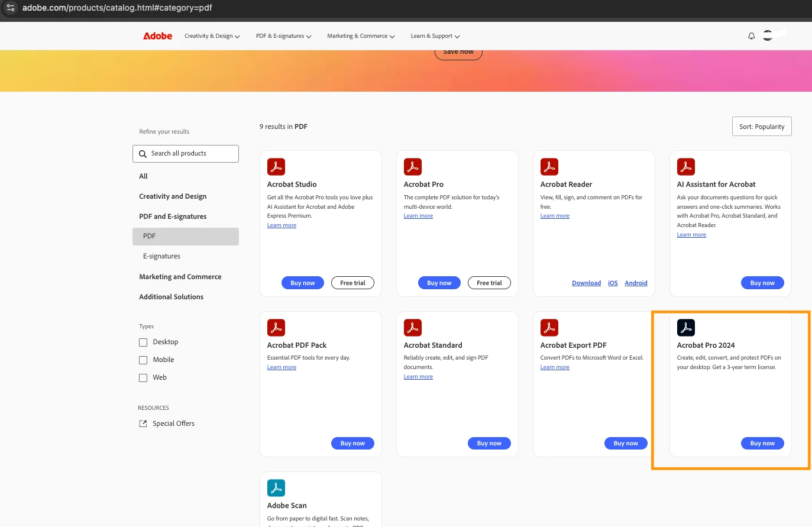The width and height of the screenshot is (812, 527).
Task: Click the Adobe Scan title
Action: click(287, 506)
